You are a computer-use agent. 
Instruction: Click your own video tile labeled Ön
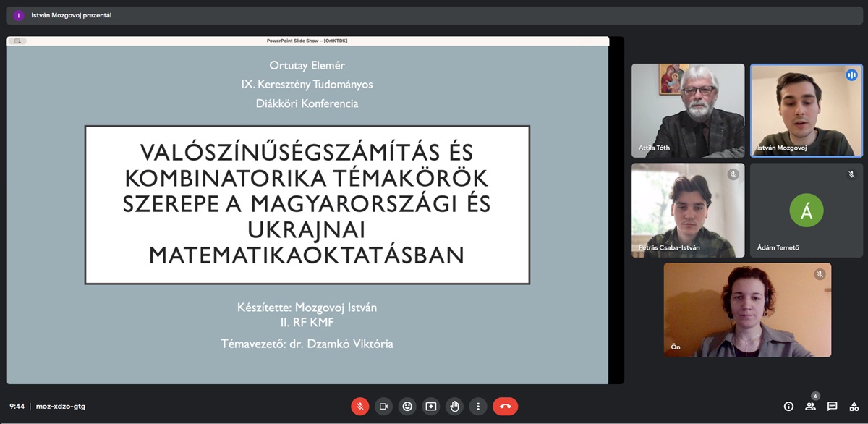pyautogui.click(x=747, y=310)
